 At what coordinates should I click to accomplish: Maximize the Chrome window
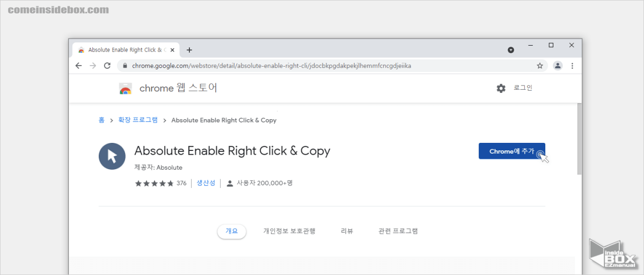[551, 46]
